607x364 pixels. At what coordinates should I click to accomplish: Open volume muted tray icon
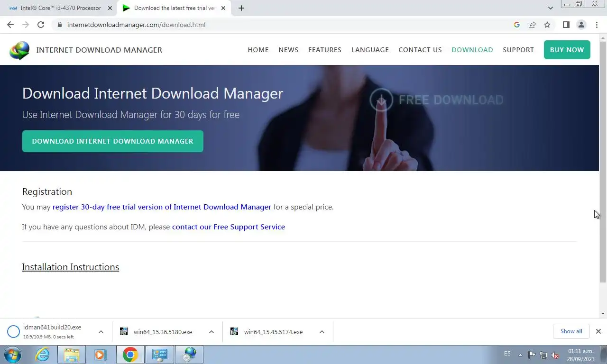click(555, 355)
